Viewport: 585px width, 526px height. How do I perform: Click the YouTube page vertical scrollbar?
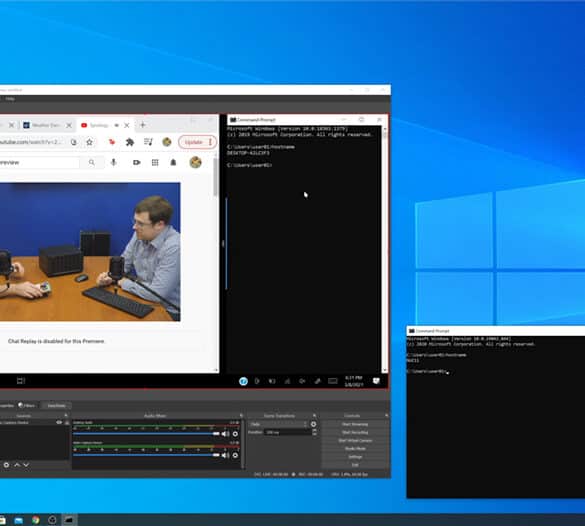coord(216,178)
